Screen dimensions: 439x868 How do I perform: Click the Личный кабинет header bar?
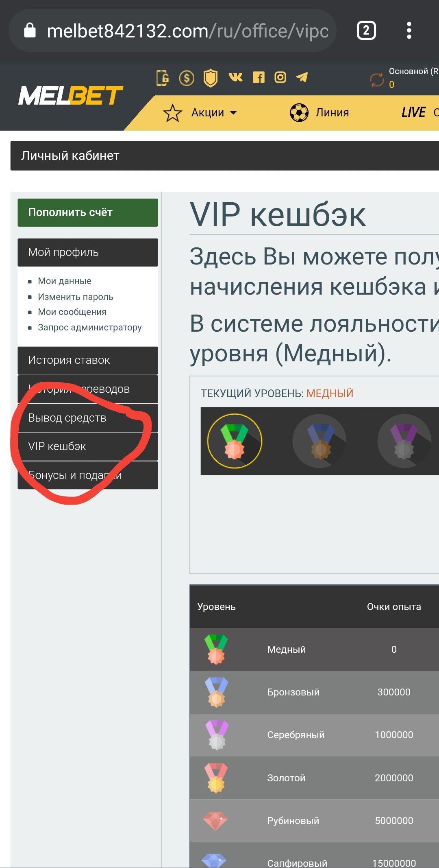[225, 156]
